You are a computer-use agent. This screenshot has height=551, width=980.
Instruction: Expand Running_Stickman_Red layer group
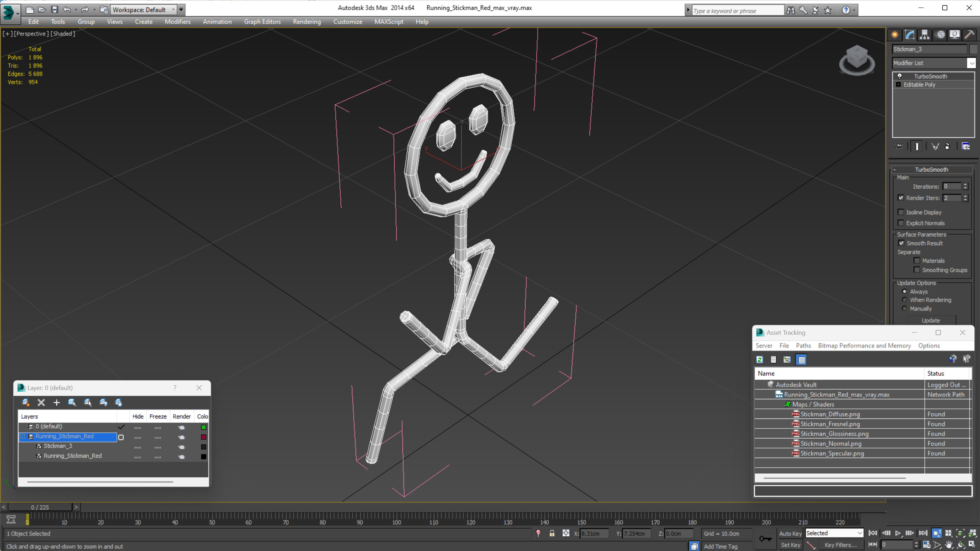coord(23,436)
